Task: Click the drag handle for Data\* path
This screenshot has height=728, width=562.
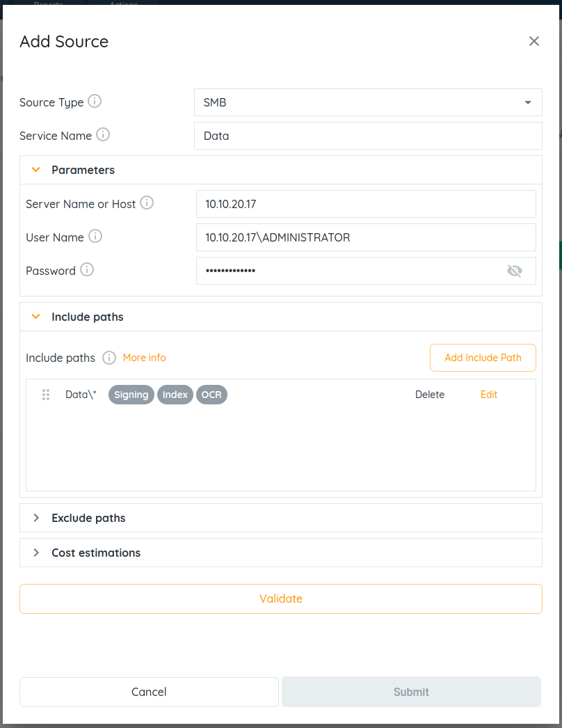Action: (x=46, y=395)
